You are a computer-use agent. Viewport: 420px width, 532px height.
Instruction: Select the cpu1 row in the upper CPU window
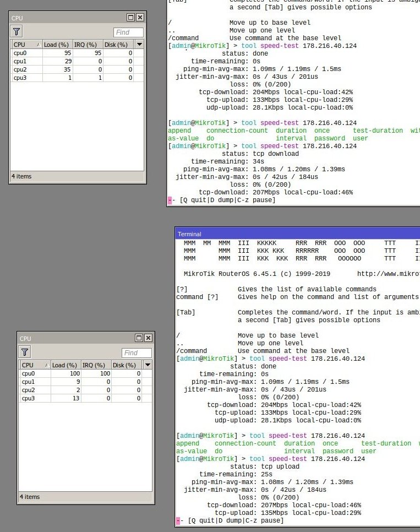tap(78, 61)
